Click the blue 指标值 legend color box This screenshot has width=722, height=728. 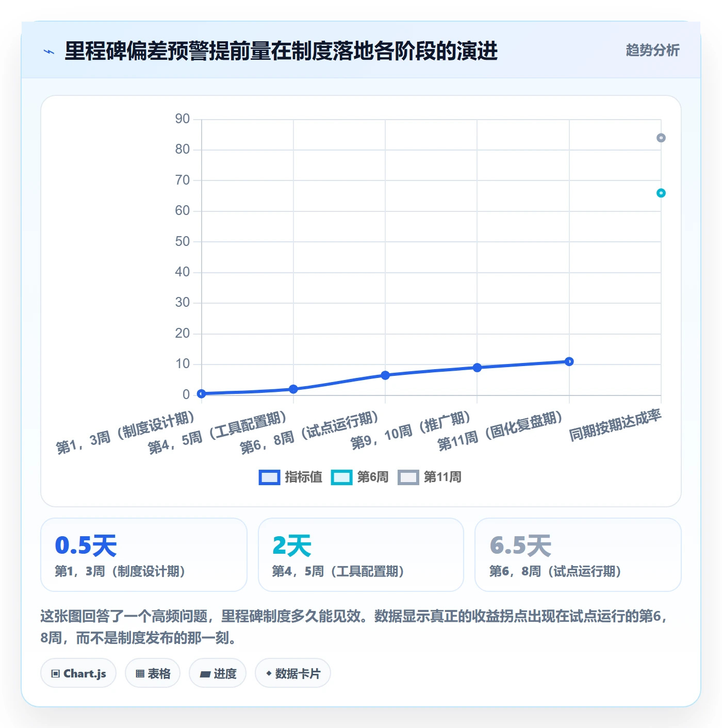[x=269, y=477]
